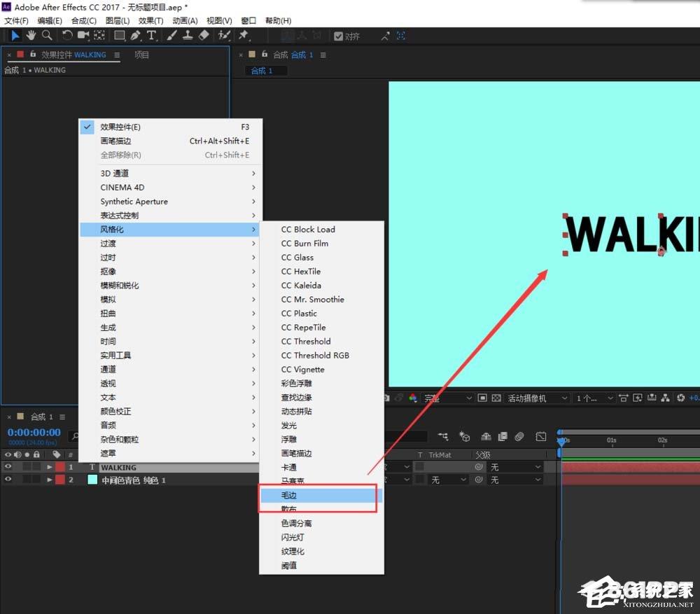This screenshot has height=614, width=700.
Task: Click the pixel aspect ratio correction icon
Action: point(623,398)
